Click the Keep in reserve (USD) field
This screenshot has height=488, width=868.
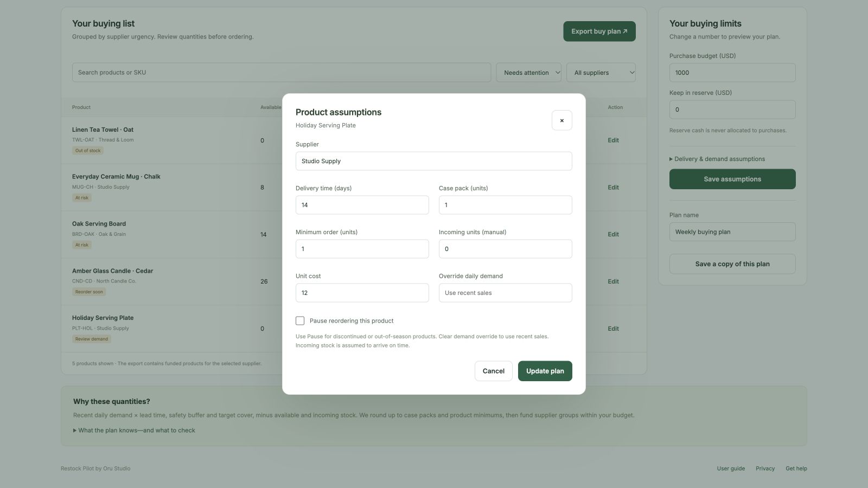coord(732,110)
